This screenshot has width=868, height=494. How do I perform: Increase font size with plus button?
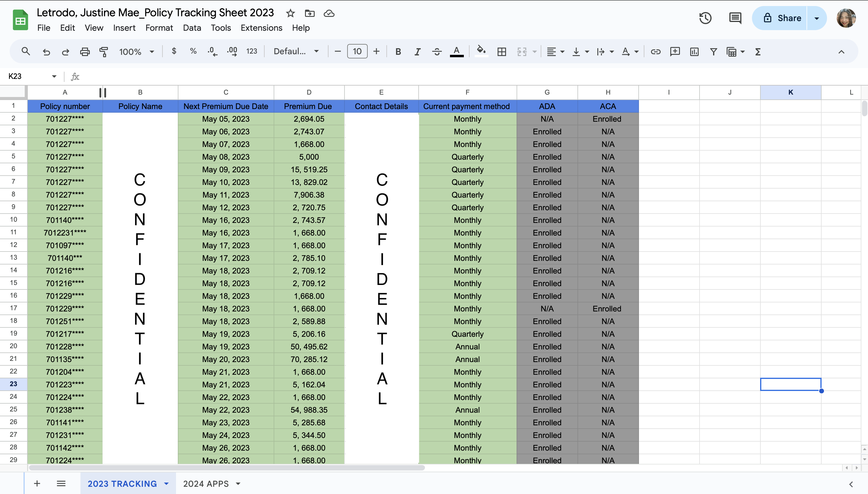pos(376,52)
